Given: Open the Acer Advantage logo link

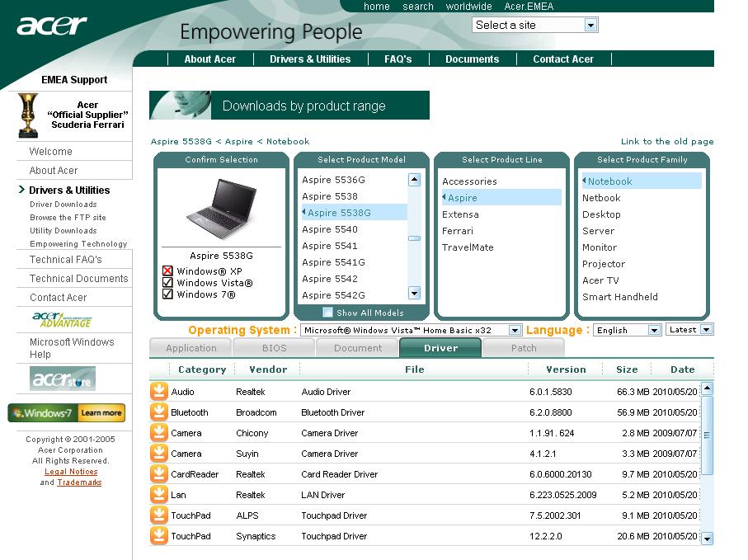Looking at the screenshot, I should tap(62, 320).
